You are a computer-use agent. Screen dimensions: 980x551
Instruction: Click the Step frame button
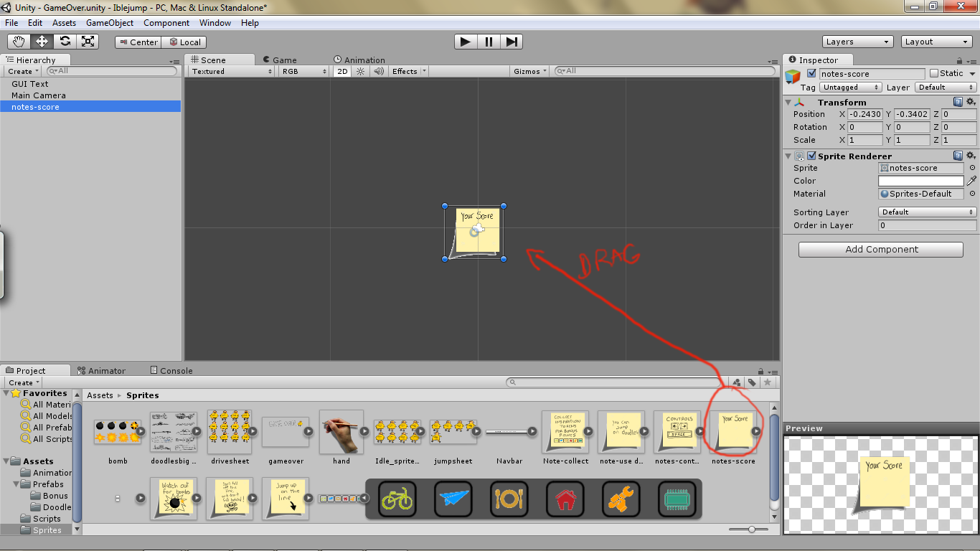[x=511, y=42]
